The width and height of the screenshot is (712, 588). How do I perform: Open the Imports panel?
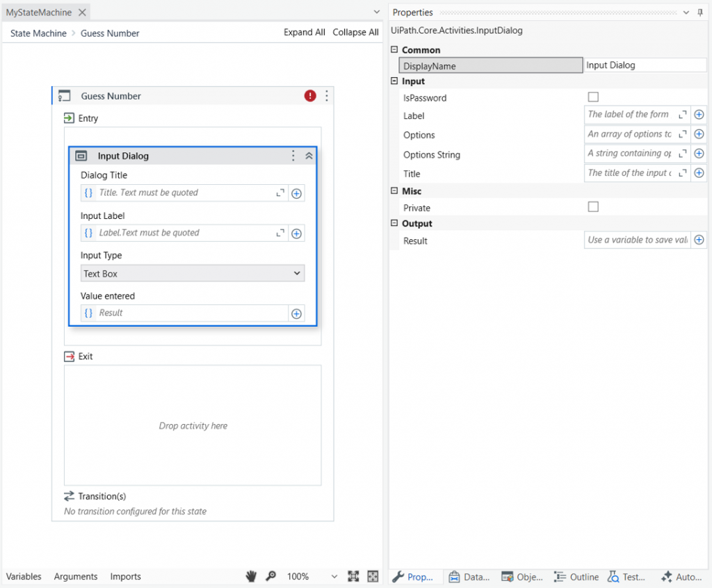125,576
